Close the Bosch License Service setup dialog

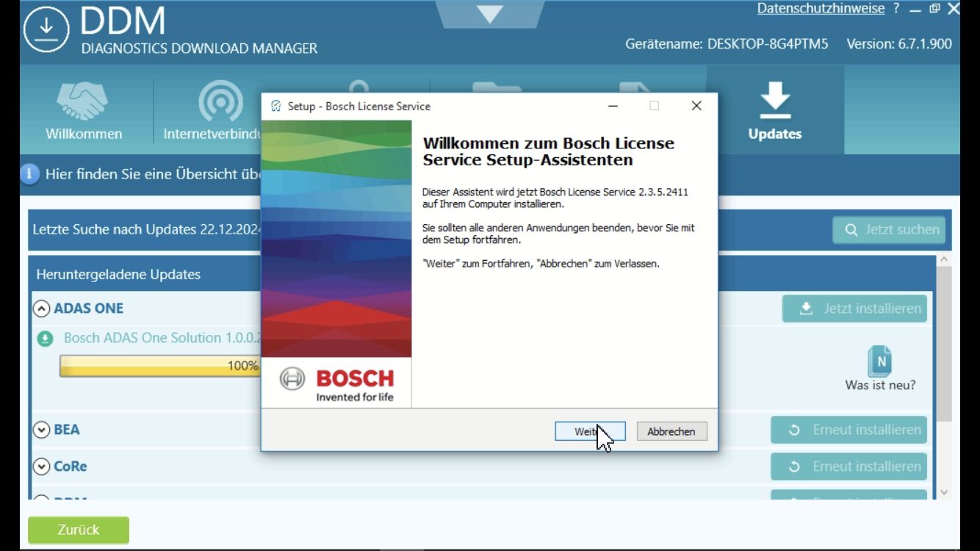point(696,106)
